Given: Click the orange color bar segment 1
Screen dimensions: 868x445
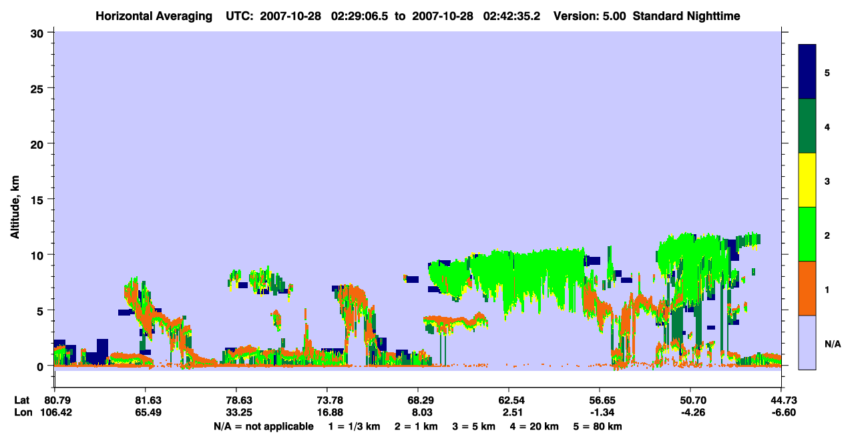Looking at the screenshot, I should pyautogui.click(x=807, y=288).
